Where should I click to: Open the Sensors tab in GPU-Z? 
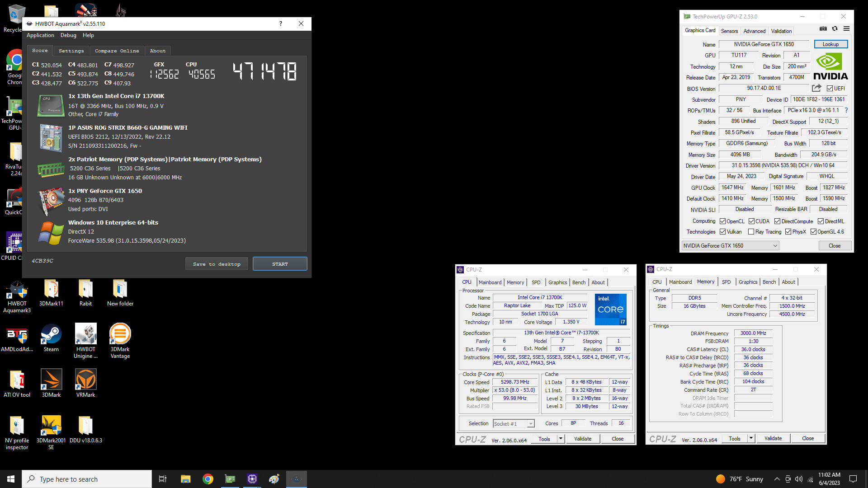[729, 31]
